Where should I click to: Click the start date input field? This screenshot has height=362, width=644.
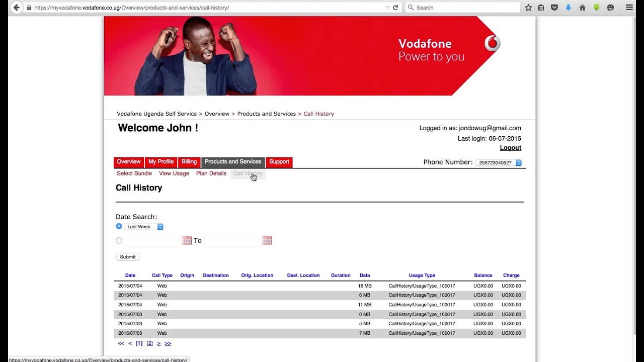point(152,241)
